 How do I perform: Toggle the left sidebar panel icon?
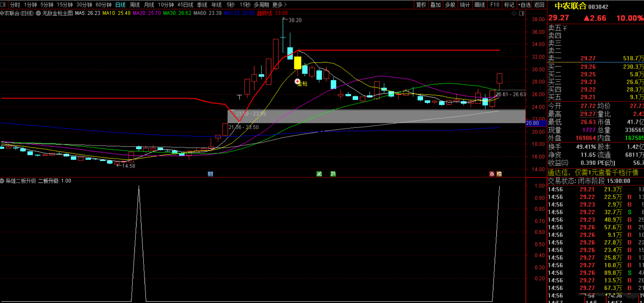pyautogui.click(x=3, y=5)
